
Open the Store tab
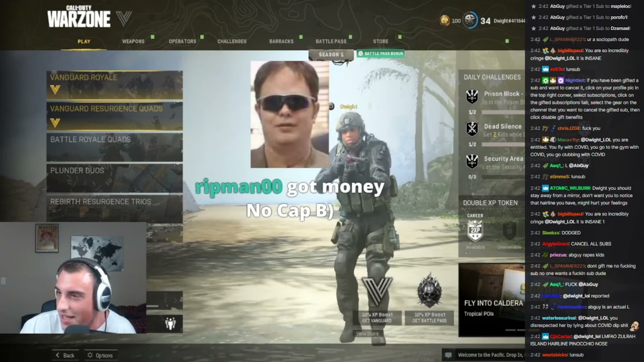(380, 41)
